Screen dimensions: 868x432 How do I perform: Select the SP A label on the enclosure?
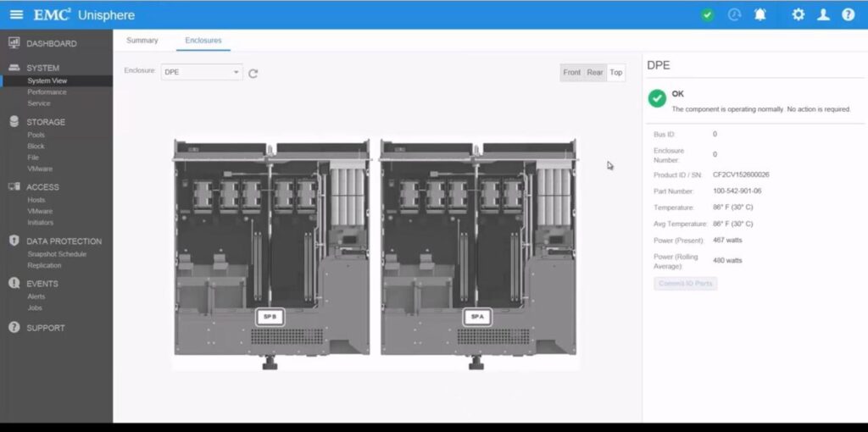pos(477,317)
